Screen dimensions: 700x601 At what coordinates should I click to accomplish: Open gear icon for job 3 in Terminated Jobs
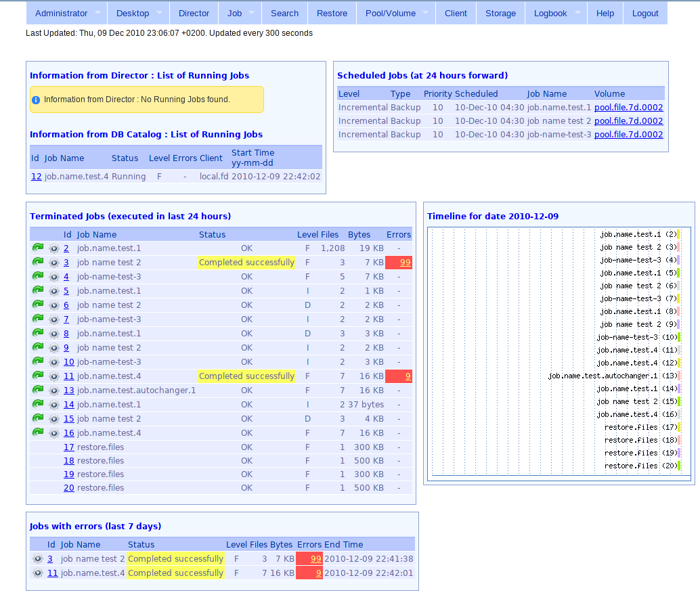pyautogui.click(x=54, y=263)
